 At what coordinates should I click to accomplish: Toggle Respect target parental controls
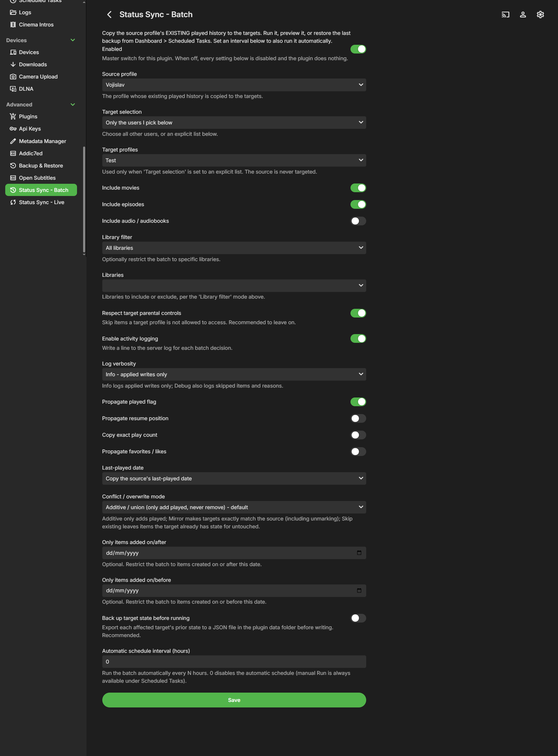pyautogui.click(x=358, y=313)
